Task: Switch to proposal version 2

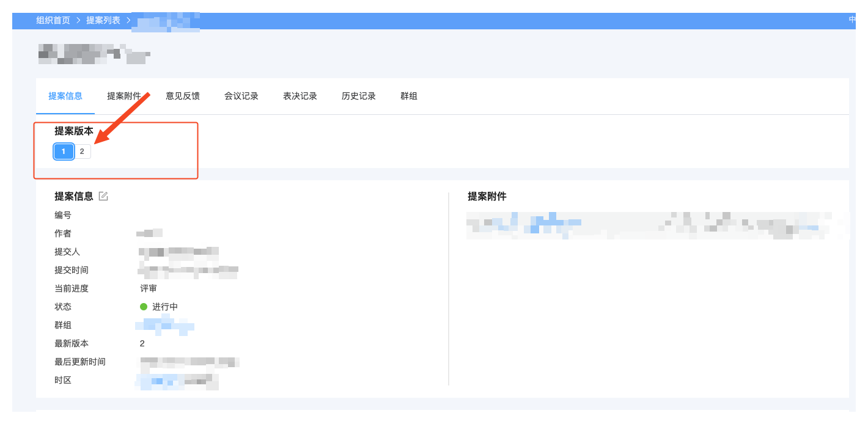Action: [82, 152]
